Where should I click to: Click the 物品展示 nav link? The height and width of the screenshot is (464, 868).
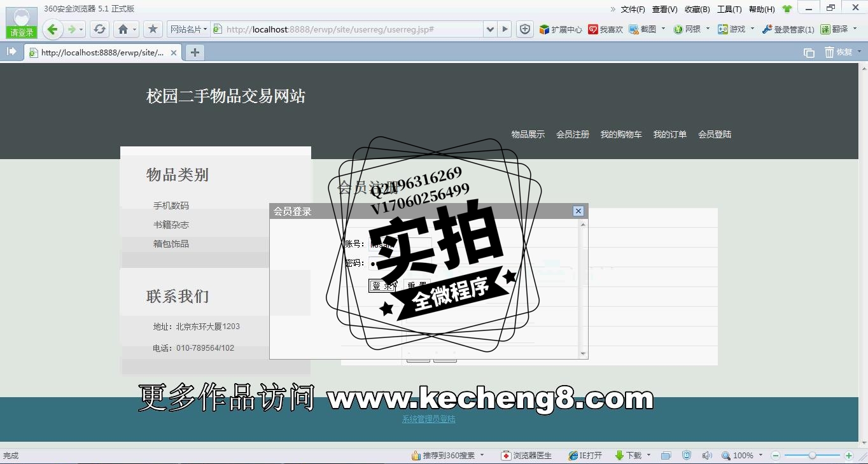tap(528, 134)
